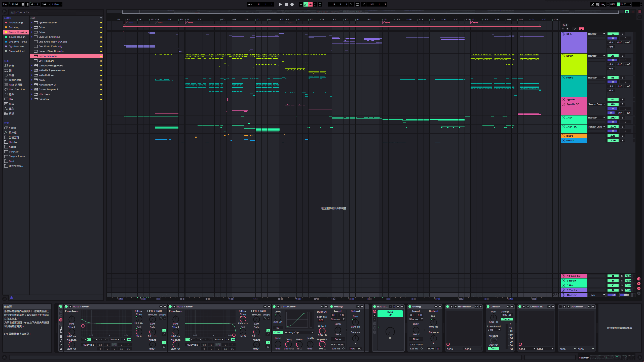Viewport: 644px width, 362px height.
Task: Toggle the arrangement Loop switch icon
Action: click(357, 4)
